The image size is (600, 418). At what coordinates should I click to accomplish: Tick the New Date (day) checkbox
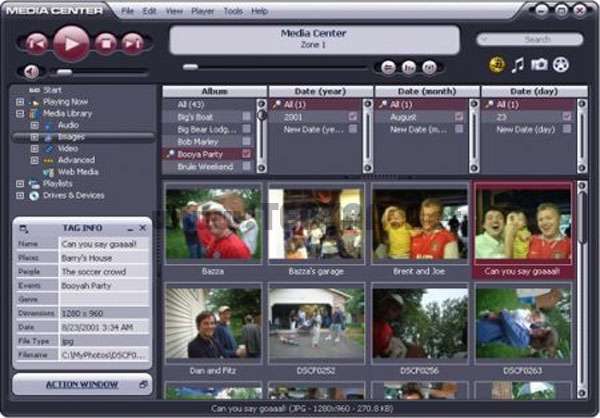pos(567,129)
